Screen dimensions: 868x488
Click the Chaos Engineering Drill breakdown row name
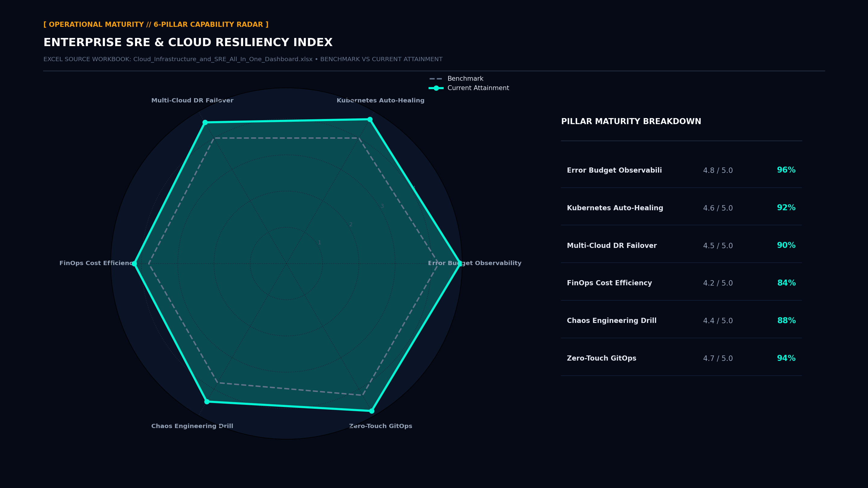coord(612,321)
